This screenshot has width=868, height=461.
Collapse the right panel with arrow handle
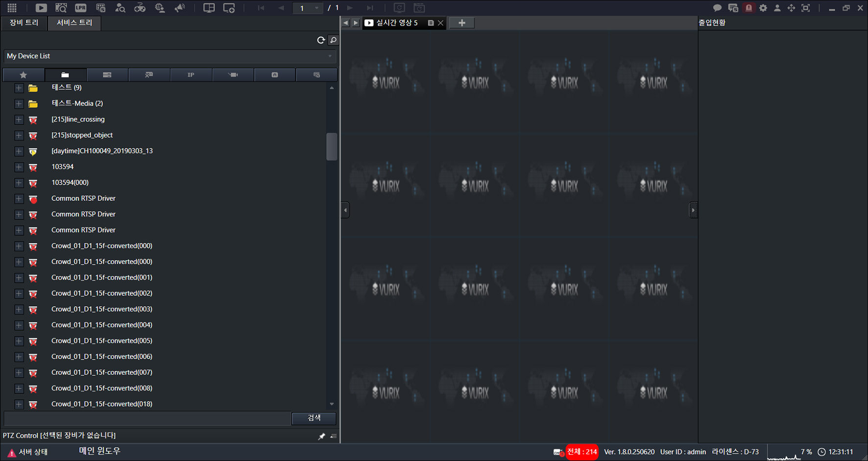(x=693, y=210)
